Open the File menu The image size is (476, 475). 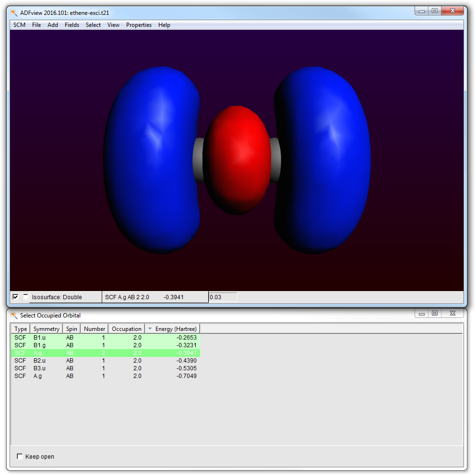point(36,25)
